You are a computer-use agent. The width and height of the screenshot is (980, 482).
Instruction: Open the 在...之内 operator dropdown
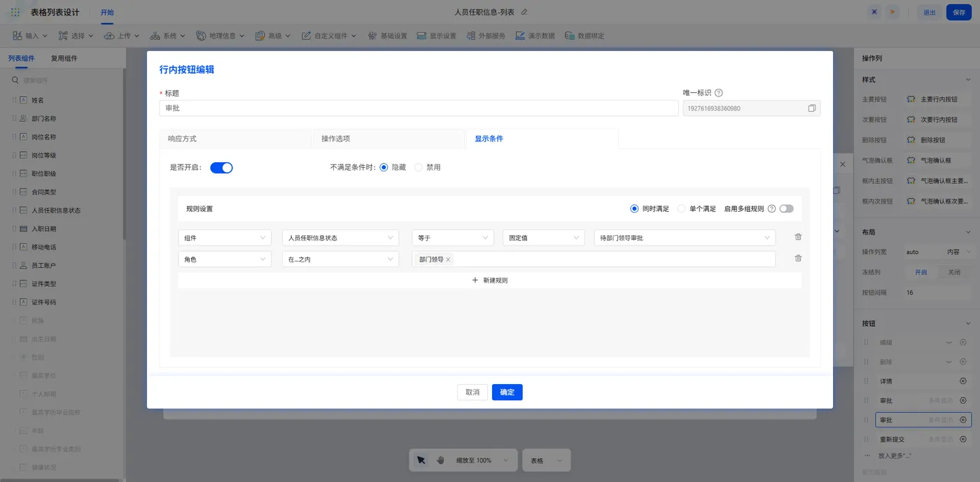click(340, 260)
